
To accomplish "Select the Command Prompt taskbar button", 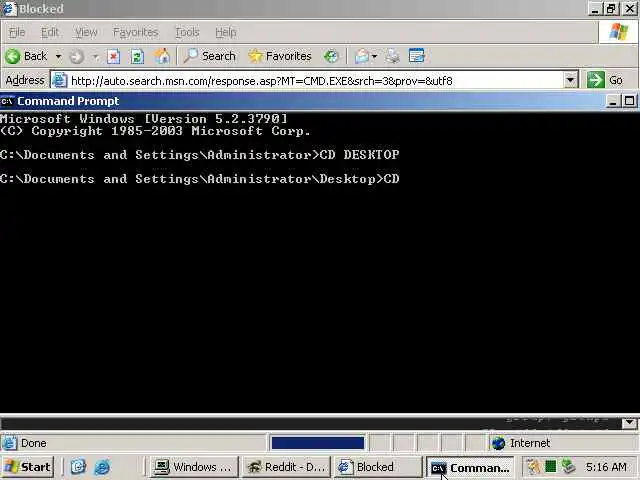I will coord(469,468).
